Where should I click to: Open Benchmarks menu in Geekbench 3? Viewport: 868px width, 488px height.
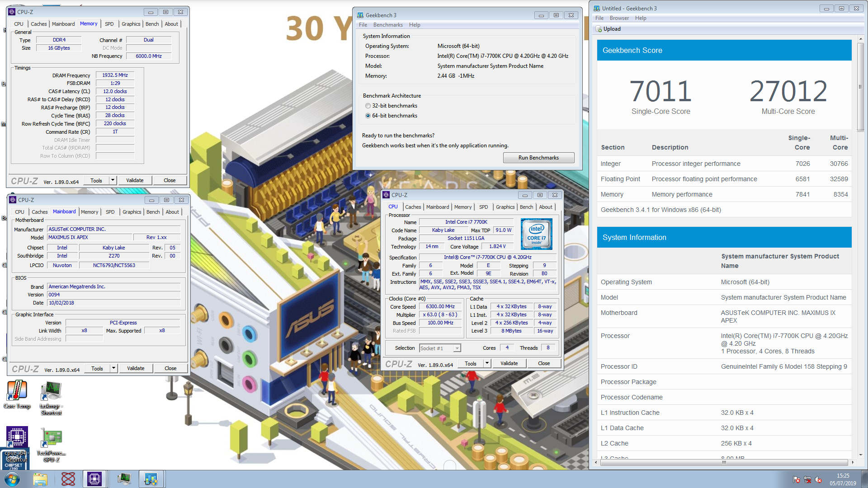click(x=388, y=25)
